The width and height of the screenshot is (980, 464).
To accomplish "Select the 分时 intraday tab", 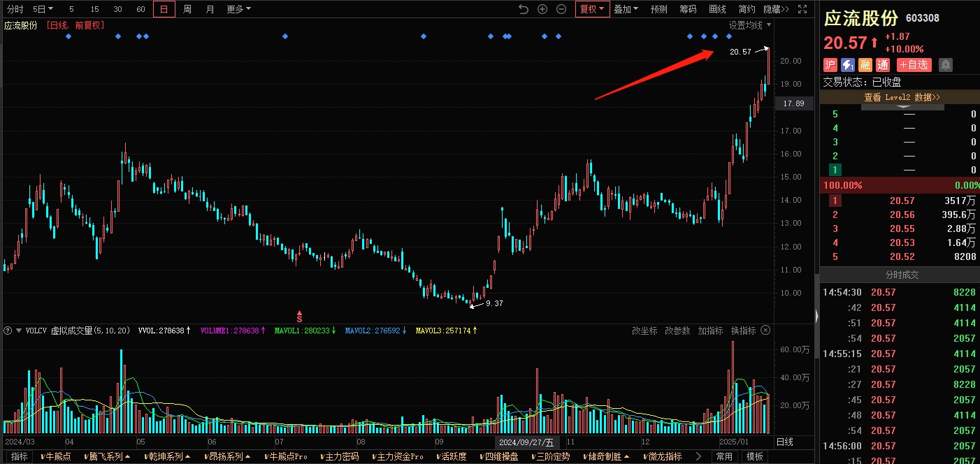I will 15,9.
